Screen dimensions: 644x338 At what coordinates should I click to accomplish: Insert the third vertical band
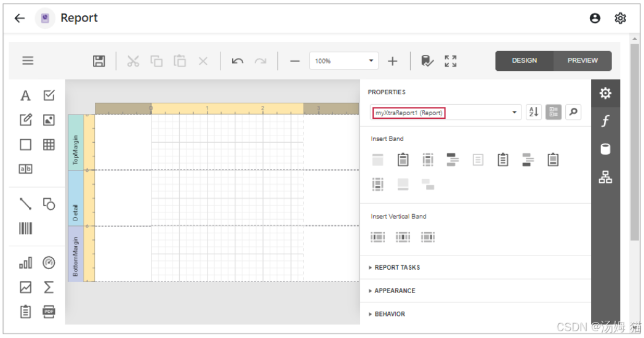coord(427,237)
